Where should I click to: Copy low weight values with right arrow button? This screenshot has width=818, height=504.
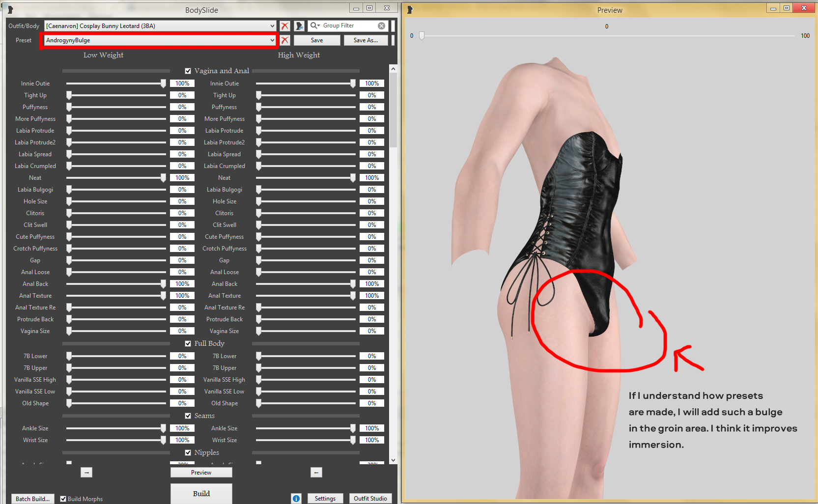click(86, 473)
